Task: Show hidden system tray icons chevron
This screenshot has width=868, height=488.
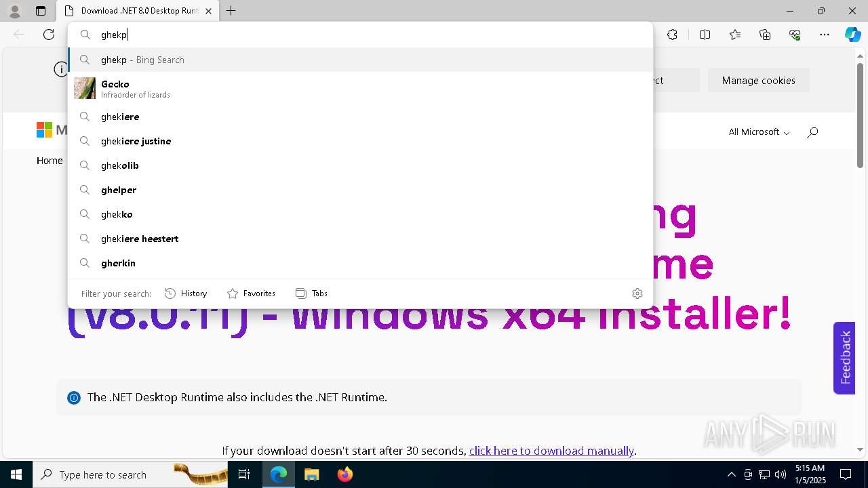Action: (x=731, y=474)
